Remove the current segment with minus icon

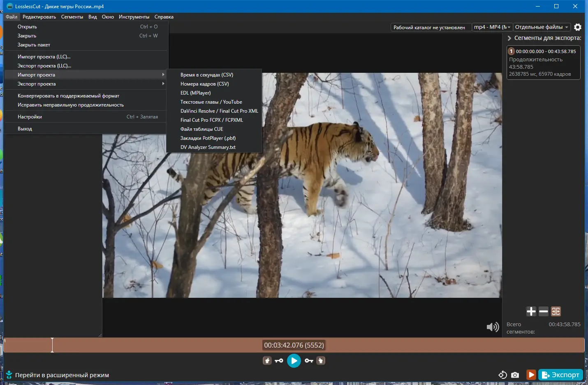click(x=544, y=311)
